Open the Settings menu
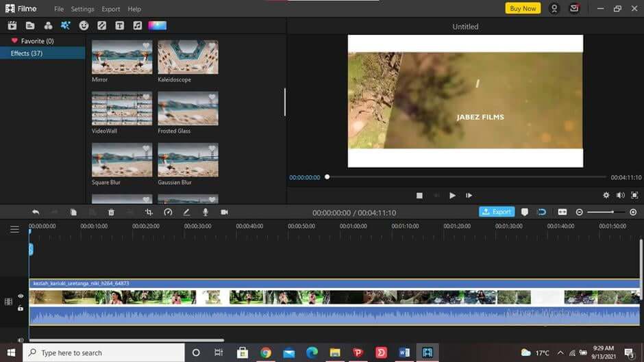This screenshot has width=644, height=362. pyautogui.click(x=82, y=9)
